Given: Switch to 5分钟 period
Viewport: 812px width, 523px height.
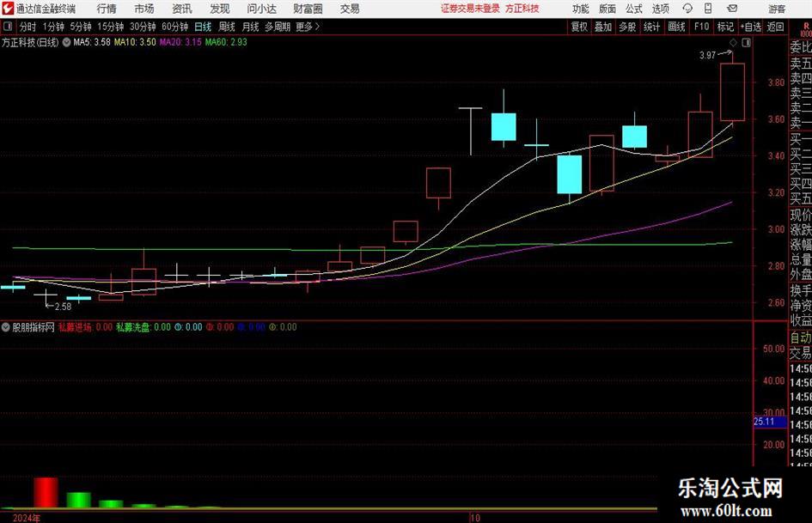Looking at the screenshot, I should click(x=81, y=27).
